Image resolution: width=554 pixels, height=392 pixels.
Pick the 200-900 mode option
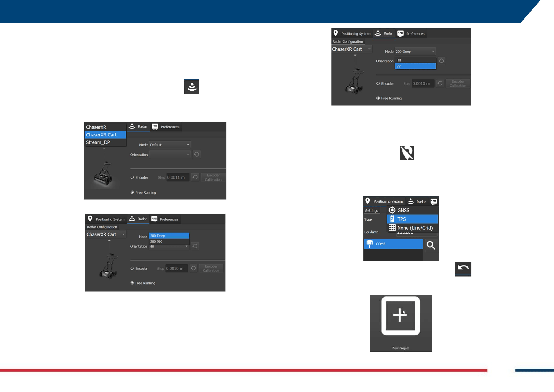point(169,242)
